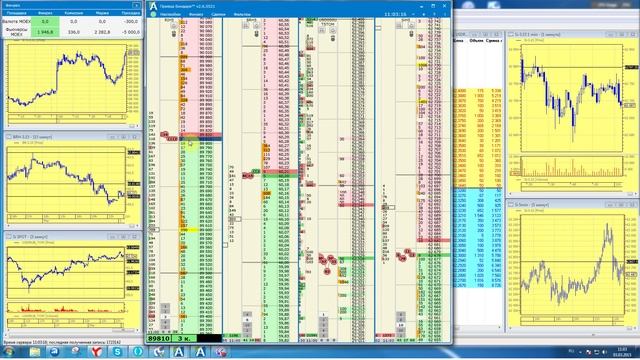Click the -5 000,0 drawdown value
The image size is (640, 360).
click(131, 32)
